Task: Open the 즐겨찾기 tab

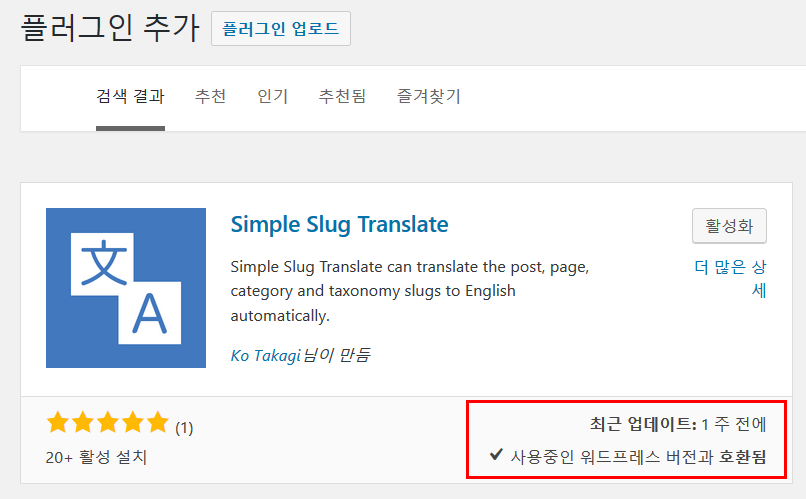Action: [x=429, y=96]
